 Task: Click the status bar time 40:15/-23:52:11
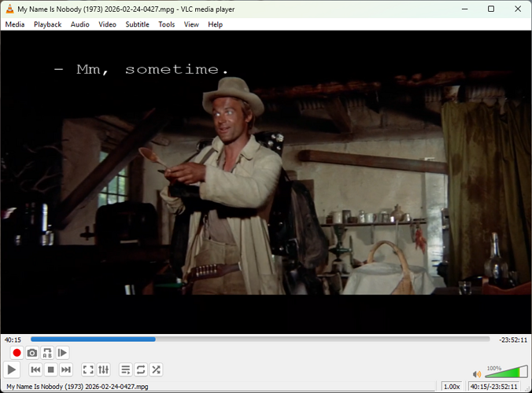494,387
